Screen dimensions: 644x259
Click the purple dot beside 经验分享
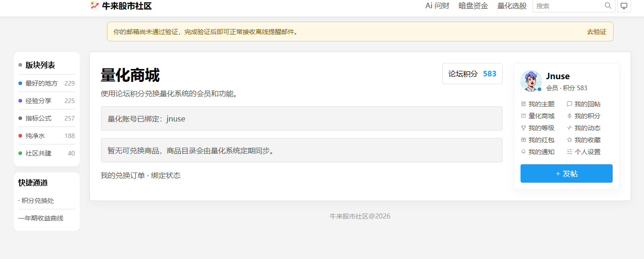click(x=20, y=101)
